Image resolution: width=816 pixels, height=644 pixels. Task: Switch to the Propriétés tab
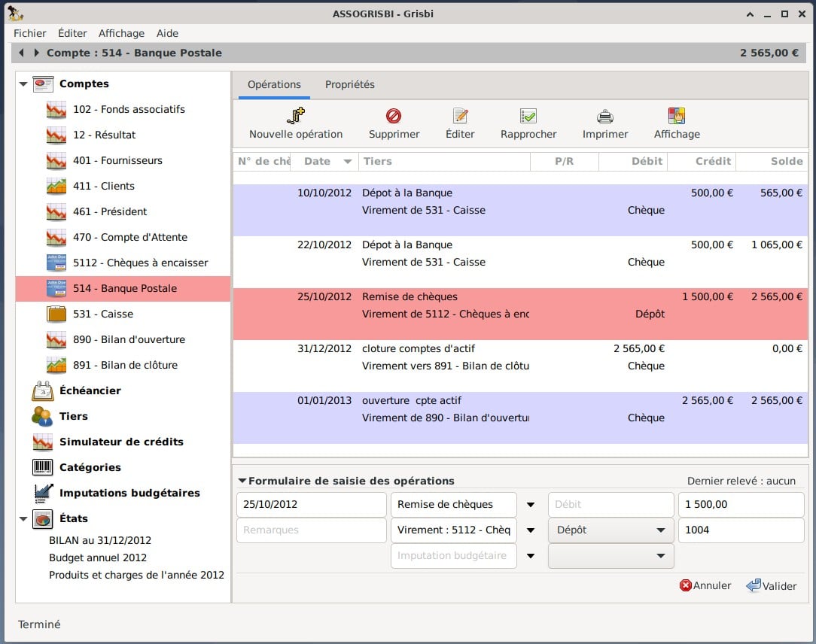coord(349,84)
